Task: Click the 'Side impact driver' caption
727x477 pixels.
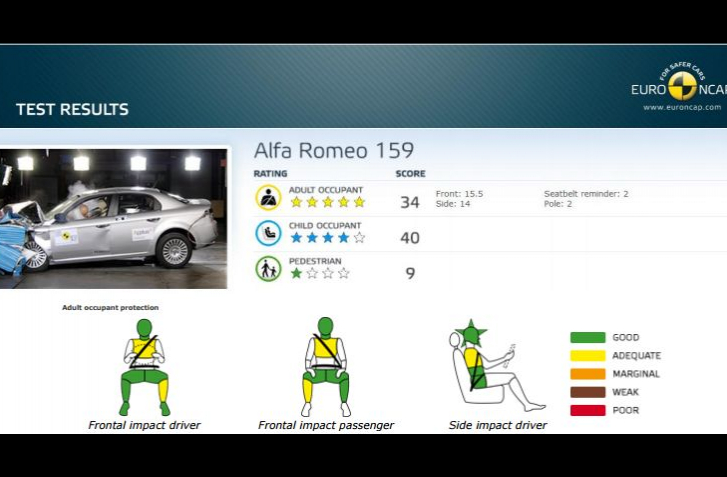Action: coord(497,425)
